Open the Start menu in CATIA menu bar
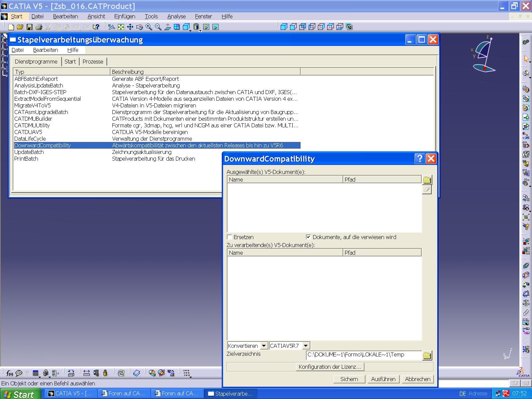The image size is (532, 399). 17,16
